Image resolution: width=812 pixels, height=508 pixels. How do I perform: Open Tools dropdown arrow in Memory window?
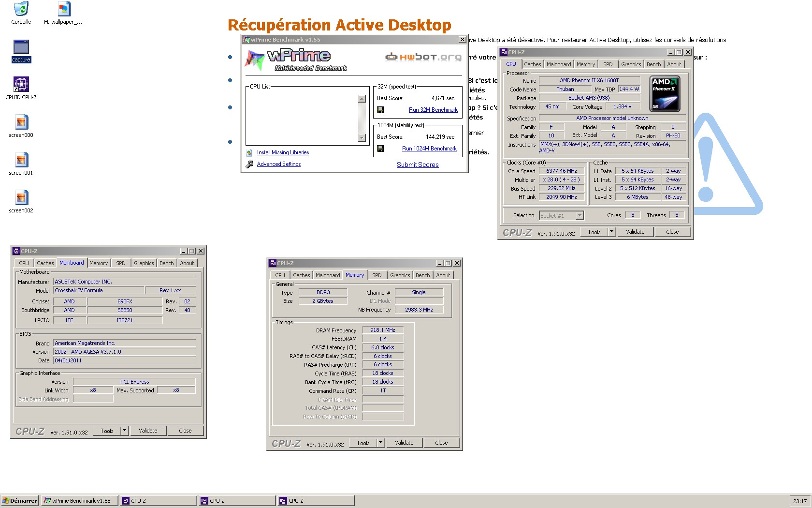[x=380, y=443]
